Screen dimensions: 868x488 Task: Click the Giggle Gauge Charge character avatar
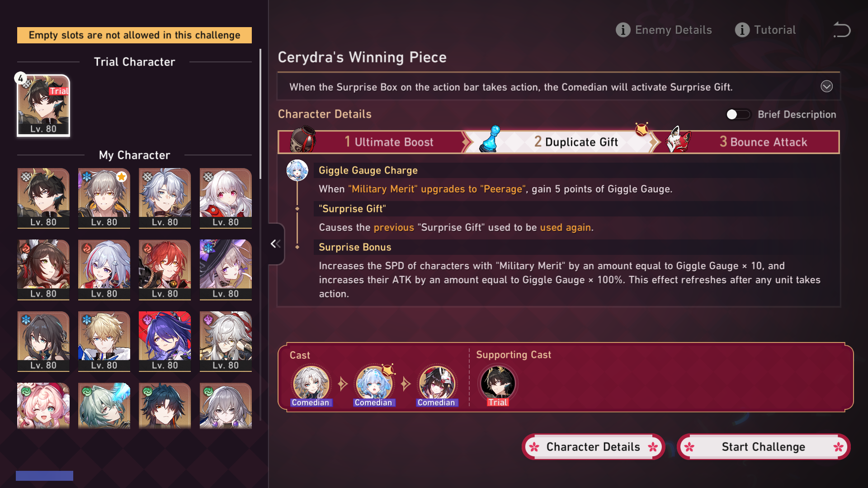[x=297, y=170]
